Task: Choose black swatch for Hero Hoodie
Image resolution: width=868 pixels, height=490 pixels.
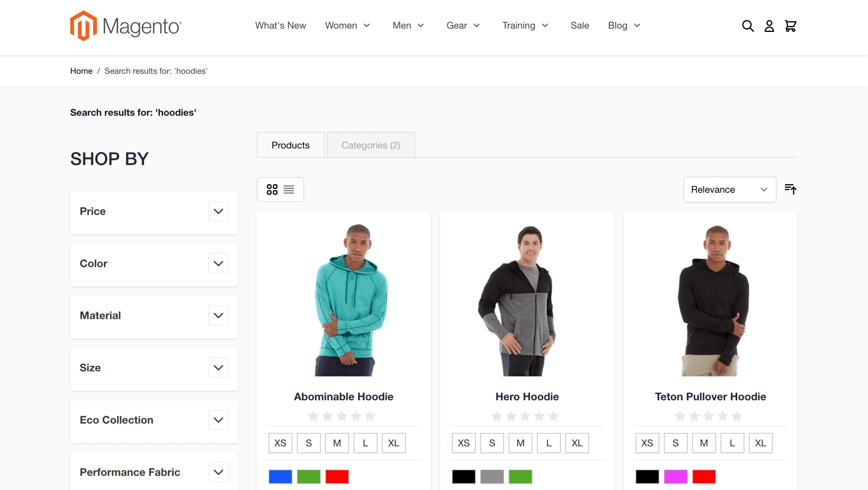Action: tap(464, 477)
